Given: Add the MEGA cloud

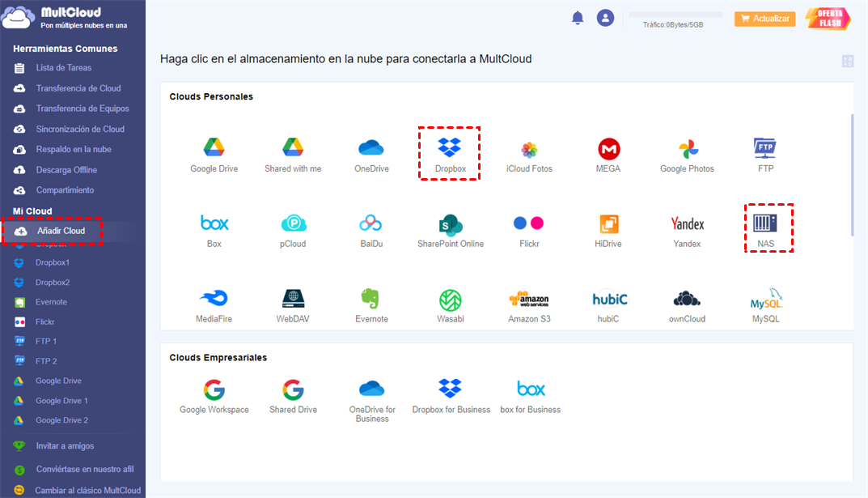Looking at the screenshot, I should [608, 155].
